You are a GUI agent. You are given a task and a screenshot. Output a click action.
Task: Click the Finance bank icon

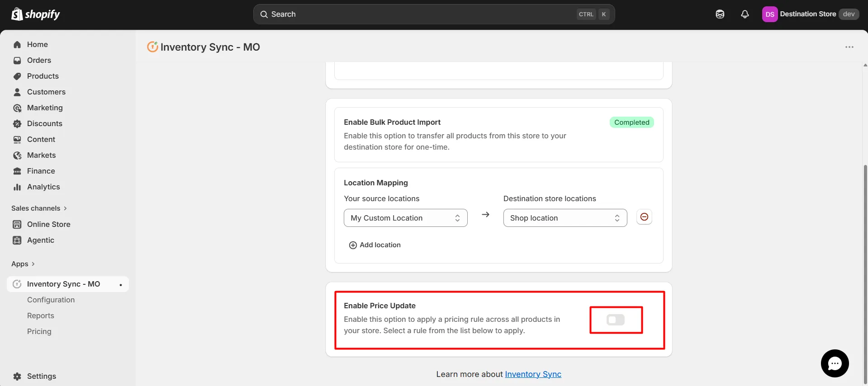pyautogui.click(x=17, y=171)
